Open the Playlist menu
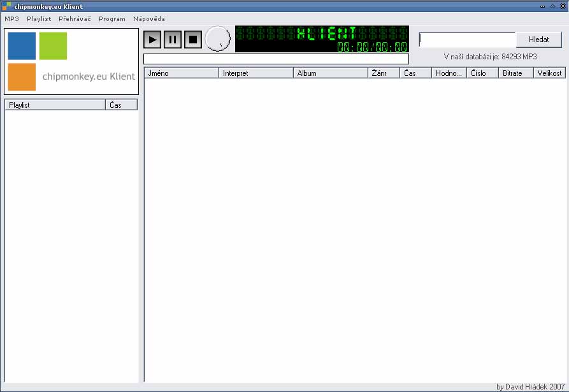569x392 pixels. pyautogui.click(x=39, y=19)
